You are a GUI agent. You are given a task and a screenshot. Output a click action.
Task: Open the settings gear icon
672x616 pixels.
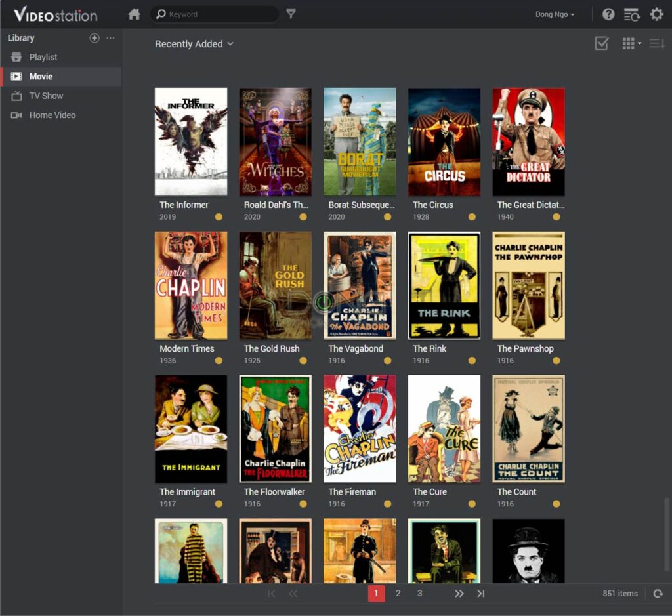(656, 14)
